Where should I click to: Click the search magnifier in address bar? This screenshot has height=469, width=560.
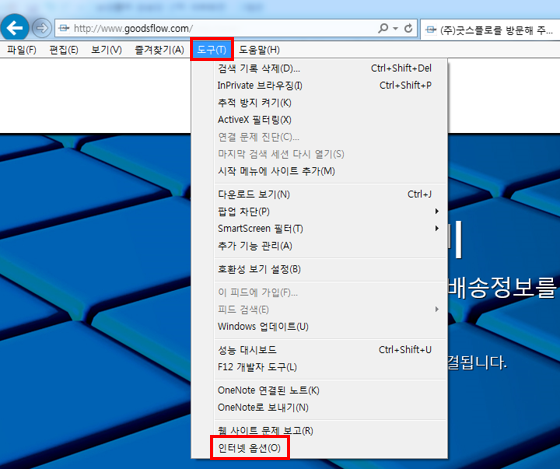(x=383, y=28)
